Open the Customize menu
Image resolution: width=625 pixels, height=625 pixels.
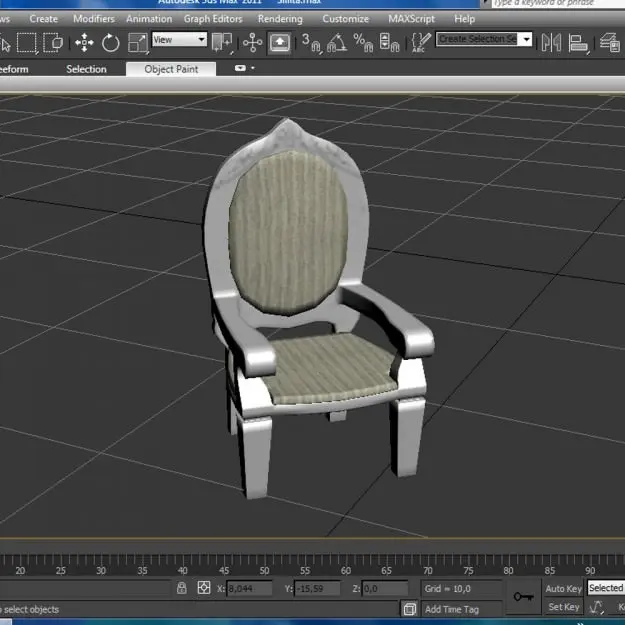[346, 19]
